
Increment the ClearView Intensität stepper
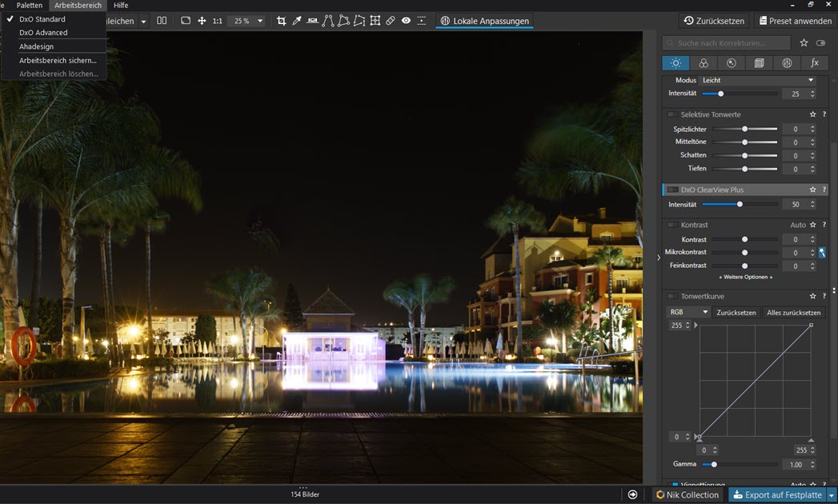812,202
